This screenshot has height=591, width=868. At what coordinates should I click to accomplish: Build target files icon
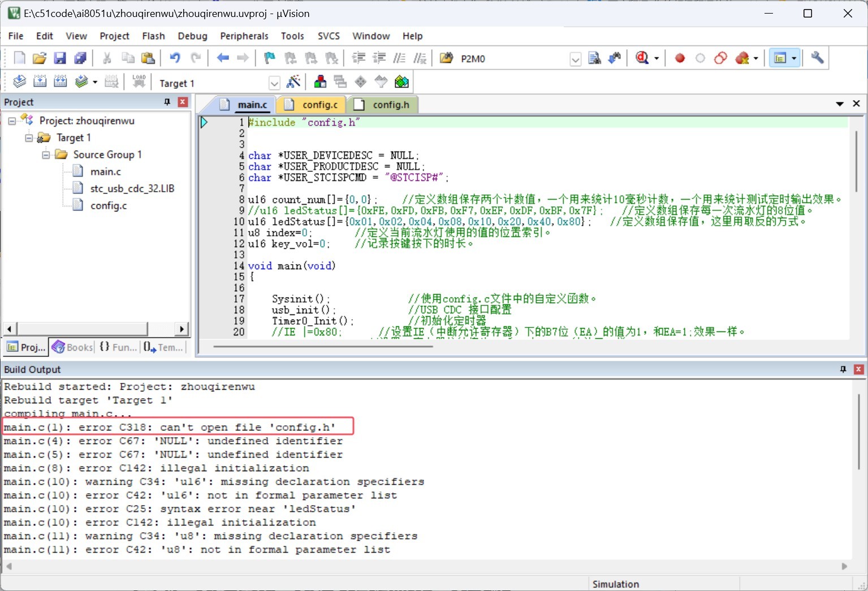tap(40, 82)
